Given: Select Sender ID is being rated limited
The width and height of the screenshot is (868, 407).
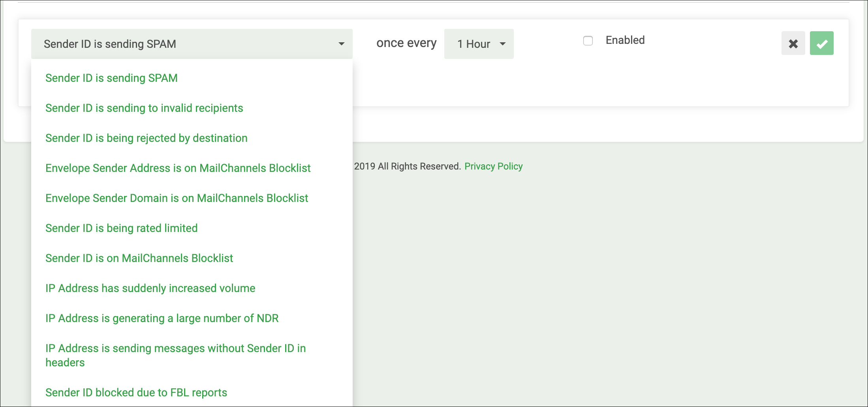Looking at the screenshot, I should coord(192,228).
